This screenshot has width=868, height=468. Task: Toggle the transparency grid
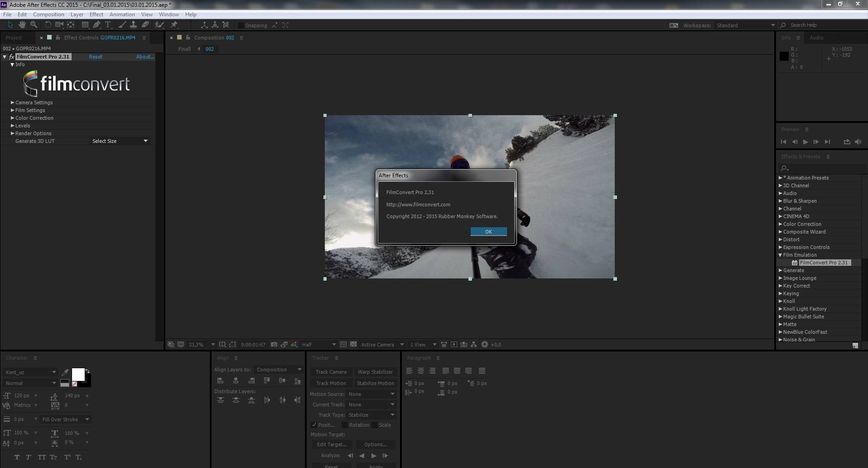point(353,345)
